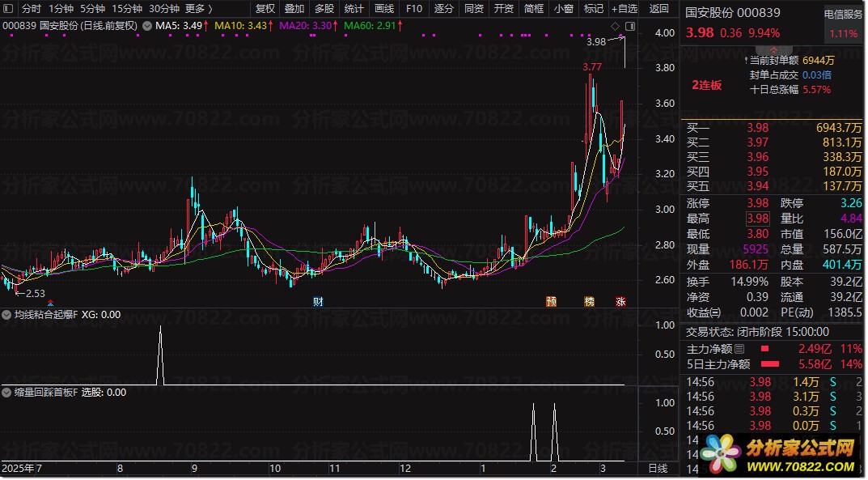868x480 pixels.
Task: Open the chart settings dropdown beside 国安股份 title
Action: [x=147, y=26]
